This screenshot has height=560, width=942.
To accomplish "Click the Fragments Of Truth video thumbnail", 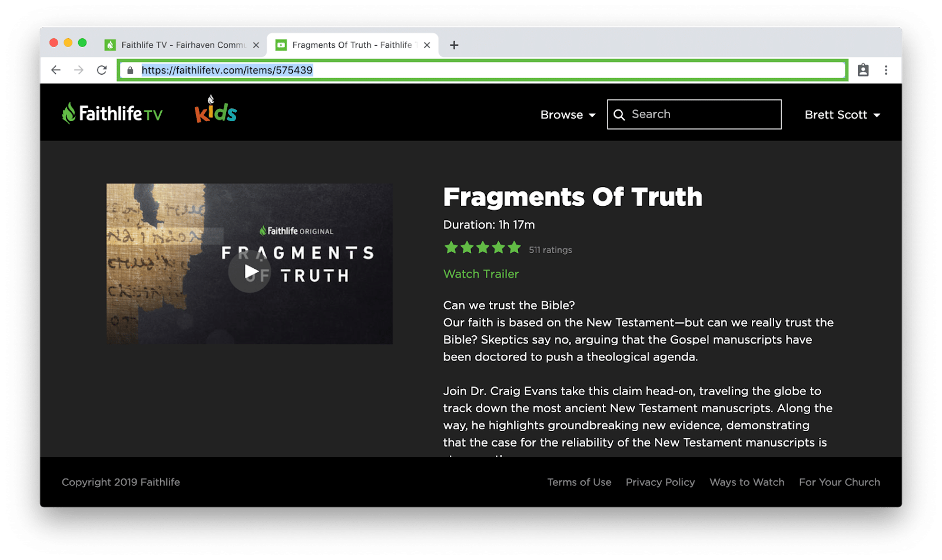I will tap(250, 264).
